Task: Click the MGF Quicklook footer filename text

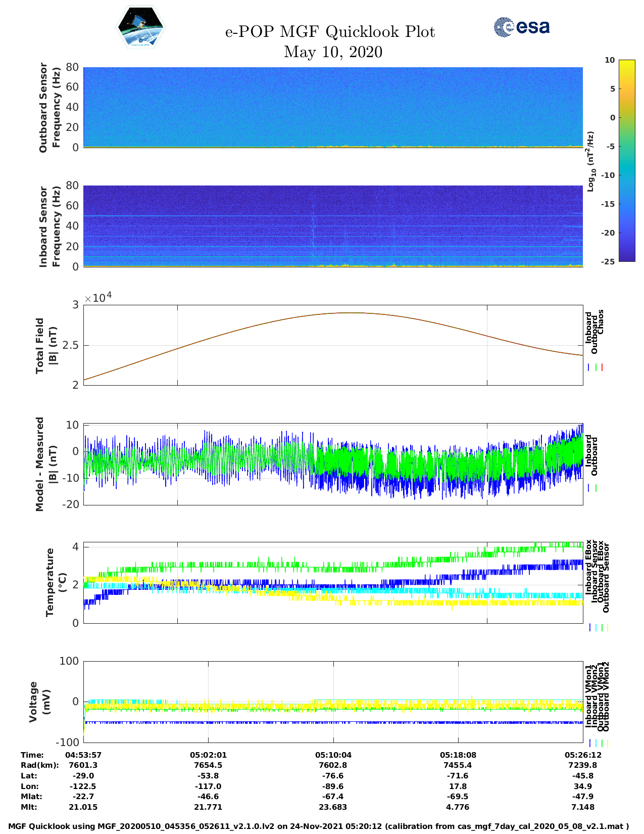Action: pyautogui.click(x=319, y=826)
